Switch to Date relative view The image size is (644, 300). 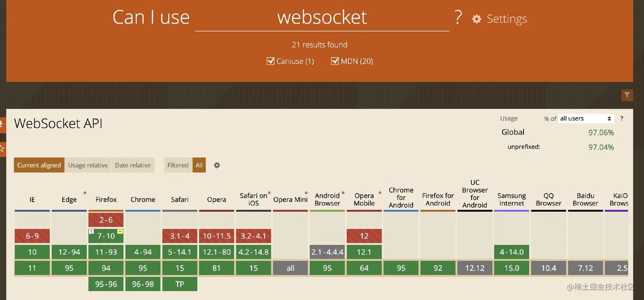(133, 165)
